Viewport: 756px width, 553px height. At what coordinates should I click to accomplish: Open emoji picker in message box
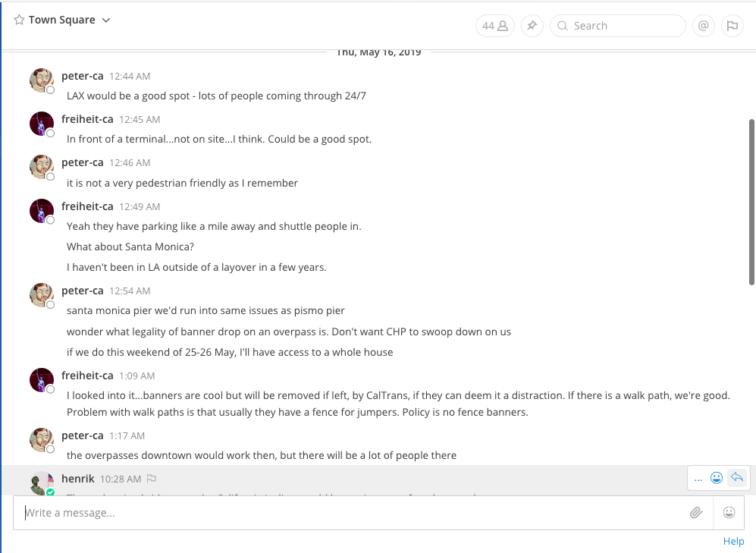click(x=729, y=513)
